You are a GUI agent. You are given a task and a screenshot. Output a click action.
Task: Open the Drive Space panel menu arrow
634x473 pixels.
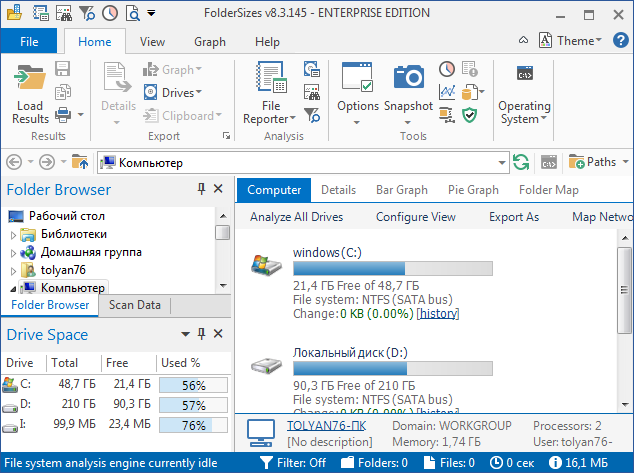185,334
